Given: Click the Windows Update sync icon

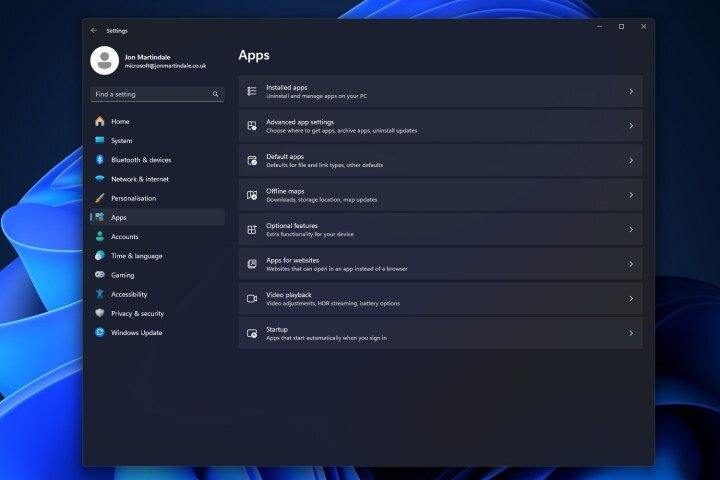Looking at the screenshot, I should [100, 332].
